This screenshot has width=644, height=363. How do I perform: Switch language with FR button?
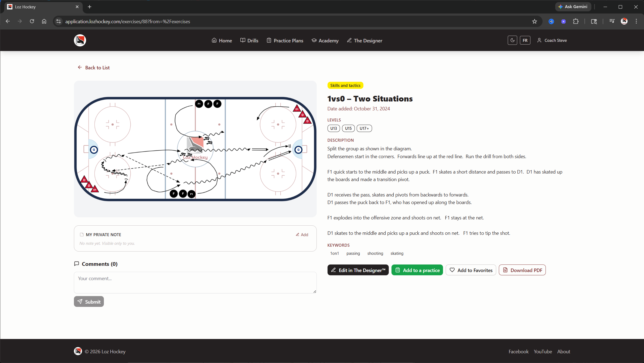pos(525,40)
